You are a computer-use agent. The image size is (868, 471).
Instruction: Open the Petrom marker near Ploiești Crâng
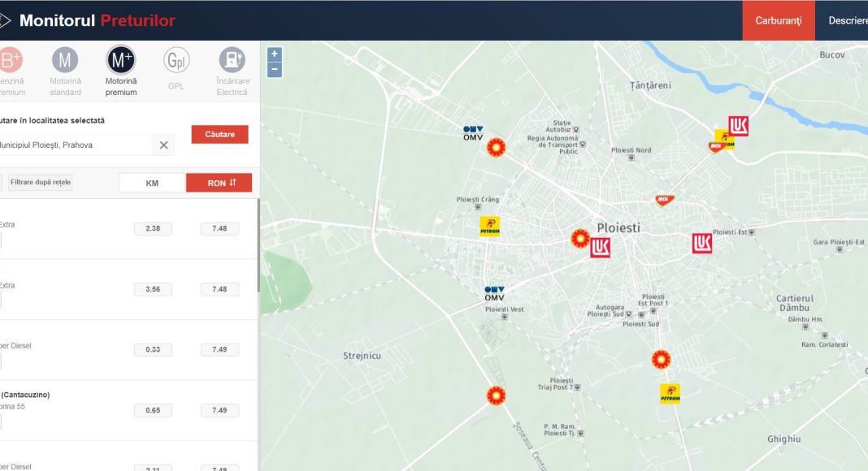click(x=490, y=227)
